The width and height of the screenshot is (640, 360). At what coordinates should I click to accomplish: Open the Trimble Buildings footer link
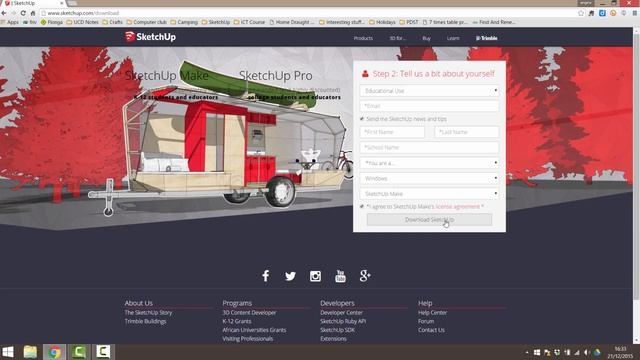point(145,321)
